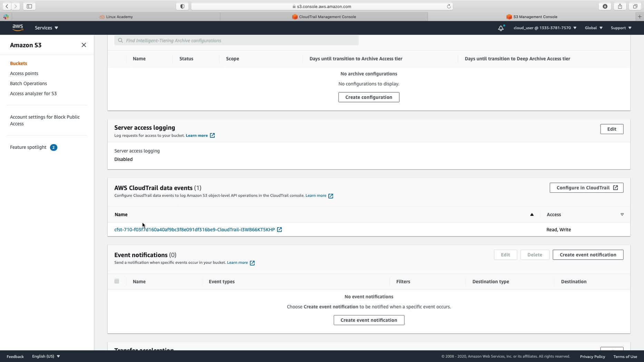The height and width of the screenshot is (362, 644).
Task: Open the Share icon in Safari toolbar
Action: point(620,6)
